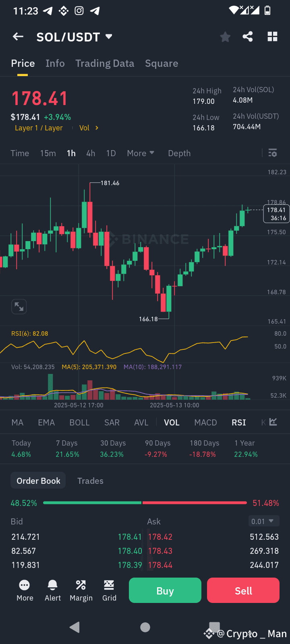Toggle the BOLL indicator
The image size is (290, 644).
79,423
